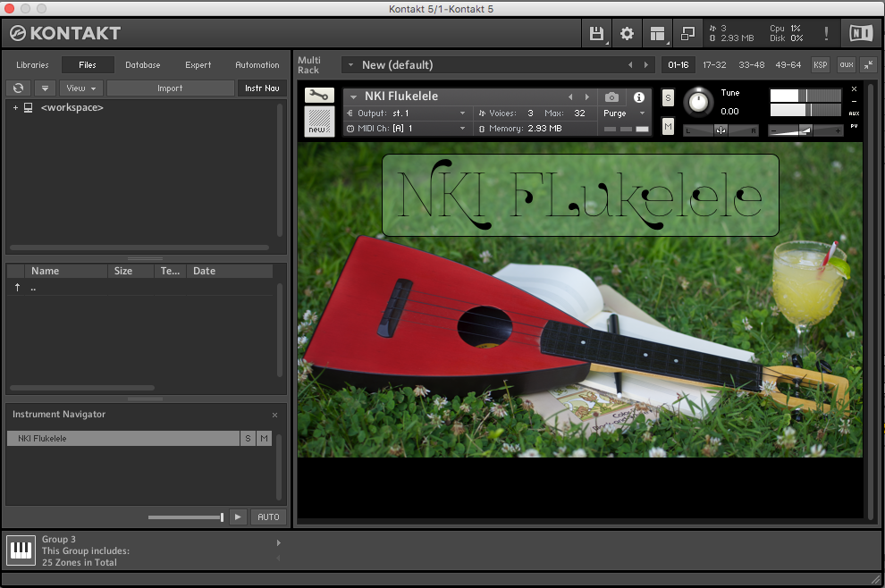Click the camera snapshot icon
The width and height of the screenshot is (885, 588).
pos(611,97)
